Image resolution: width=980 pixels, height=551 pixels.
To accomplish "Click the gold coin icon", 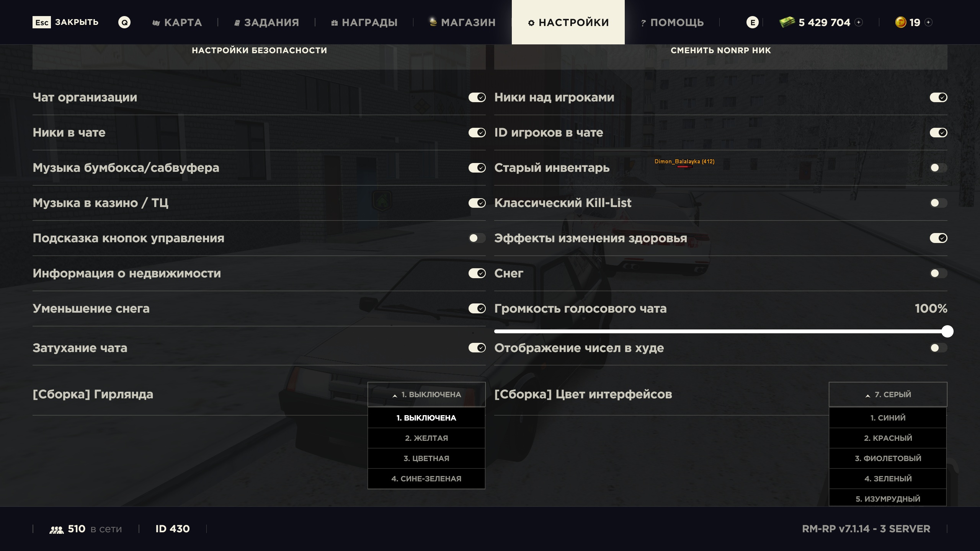I will coord(900,22).
